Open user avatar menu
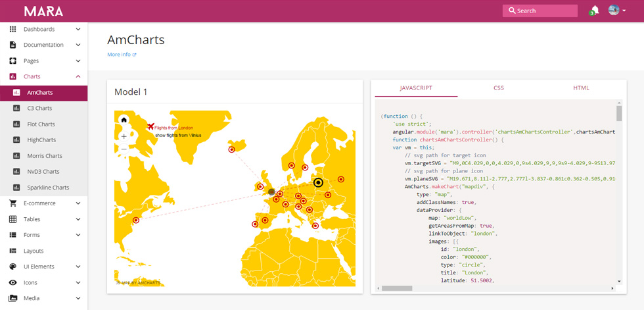644x310 pixels. point(614,11)
